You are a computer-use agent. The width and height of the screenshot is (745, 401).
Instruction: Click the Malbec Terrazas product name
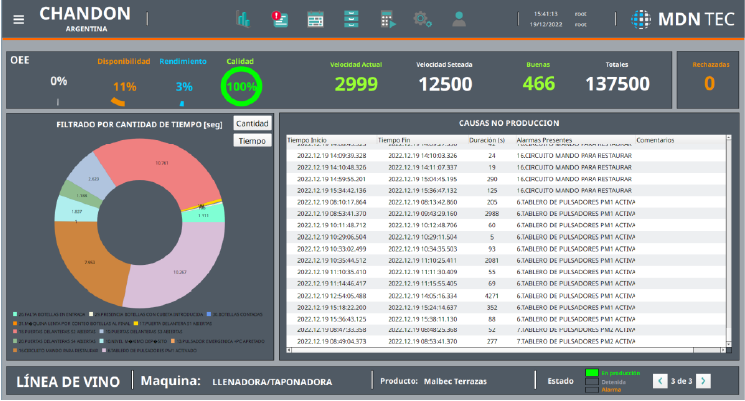coord(455,382)
